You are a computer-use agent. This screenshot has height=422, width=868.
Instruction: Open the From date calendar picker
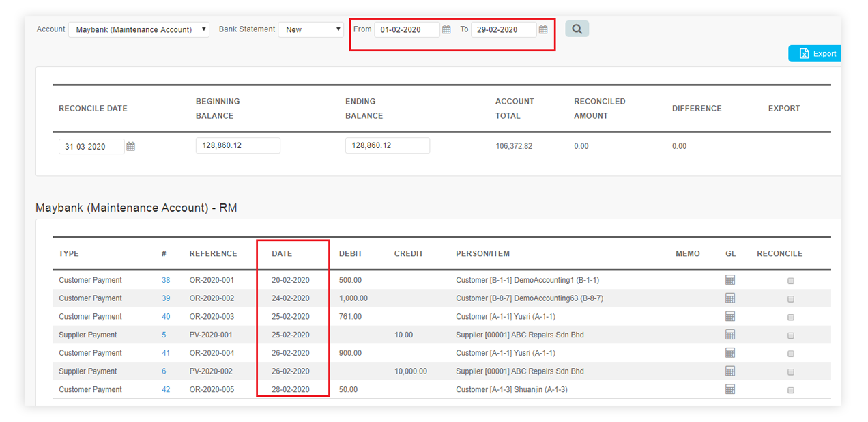[x=446, y=29]
